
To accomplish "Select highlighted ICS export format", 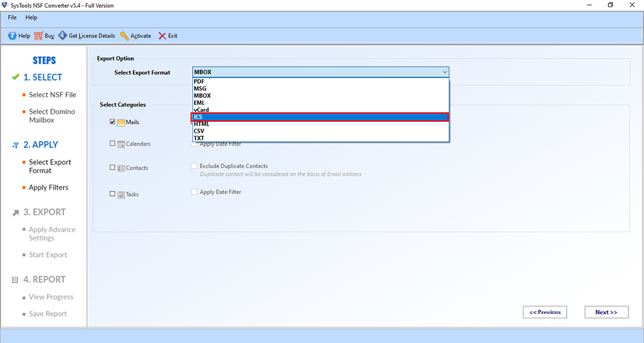I will 320,117.
